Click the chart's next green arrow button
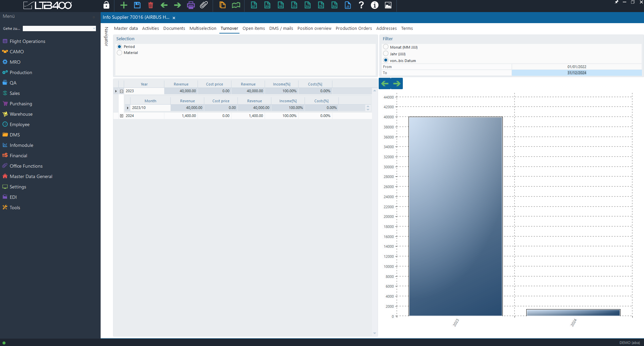Image resolution: width=644 pixels, height=346 pixels. (397, 83)
